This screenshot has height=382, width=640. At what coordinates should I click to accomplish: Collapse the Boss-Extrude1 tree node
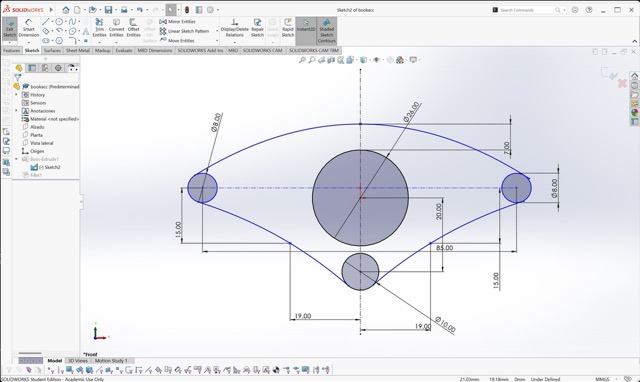(16, 159)
